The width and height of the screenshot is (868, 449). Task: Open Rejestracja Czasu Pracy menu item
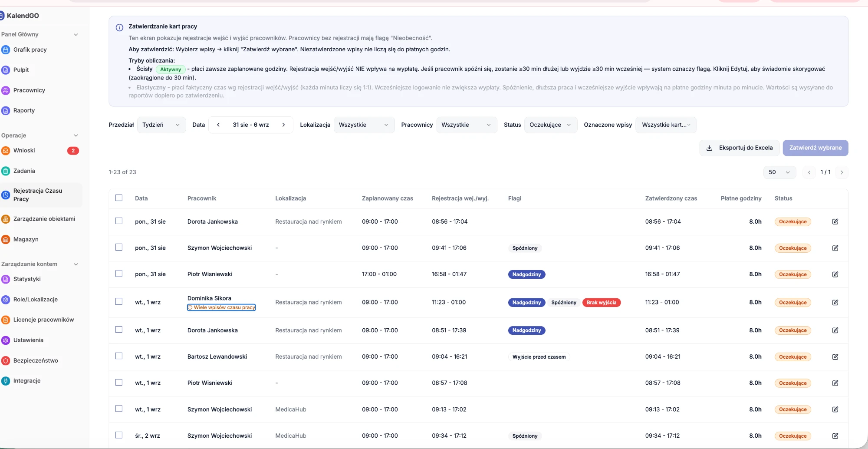pos(41,195)
